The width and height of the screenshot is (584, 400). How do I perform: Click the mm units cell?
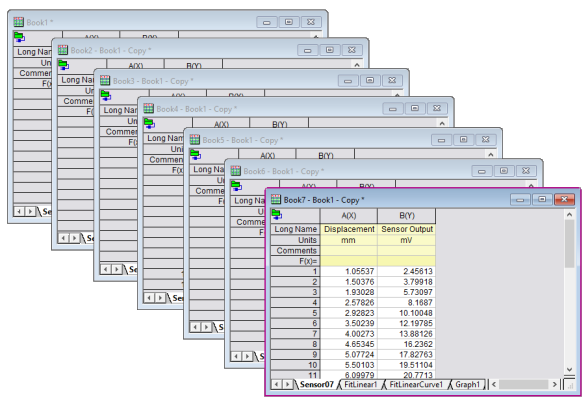pyautogui.click(x=349, y=240)
